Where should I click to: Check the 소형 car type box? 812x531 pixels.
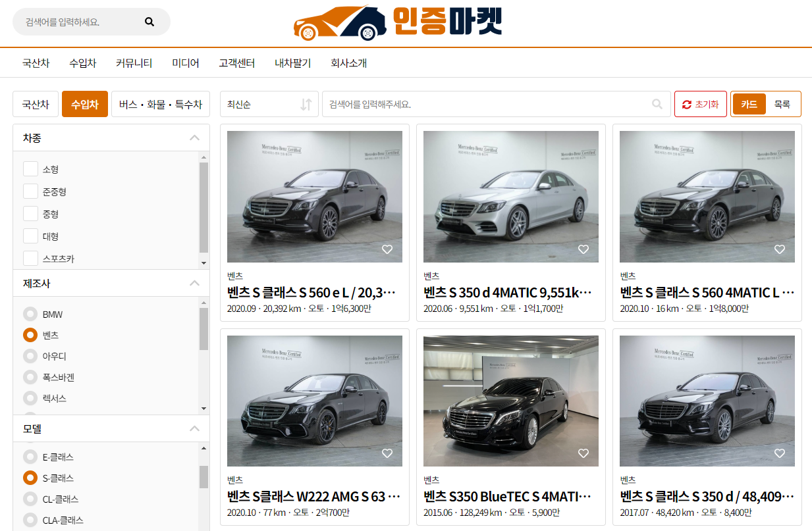pyautogui.click(x=30, y=169)
